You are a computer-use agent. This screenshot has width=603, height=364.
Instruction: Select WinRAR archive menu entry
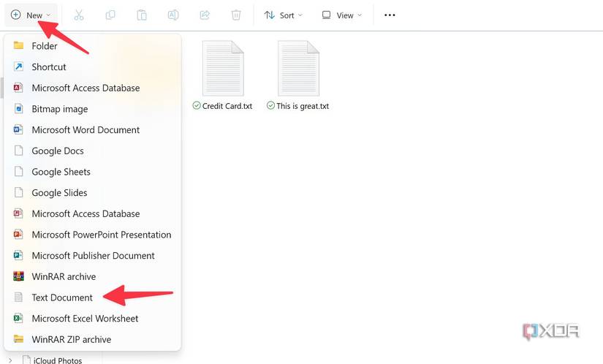[x=93, y=276]
